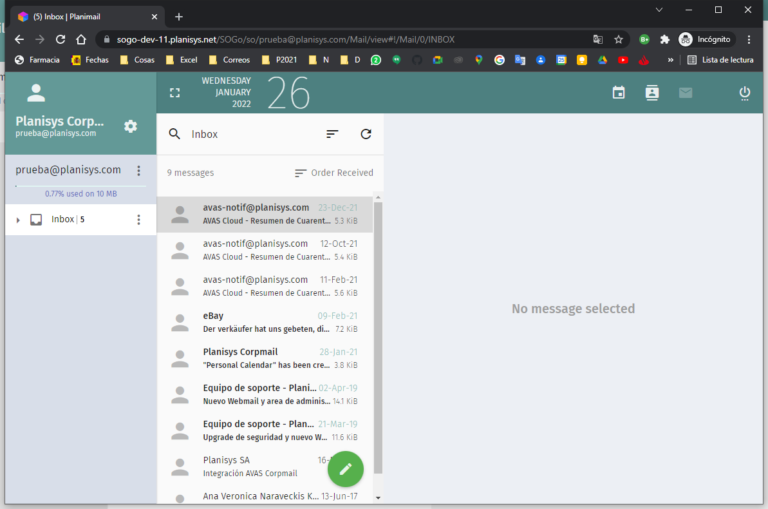Screen dimensions: 768x509
Task: Refresh the Inbox message list
Action: [x=366, y=134]
